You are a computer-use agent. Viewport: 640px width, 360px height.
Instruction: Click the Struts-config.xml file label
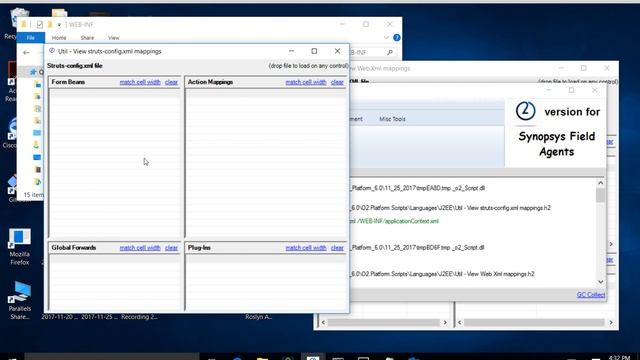coord(75,66)
